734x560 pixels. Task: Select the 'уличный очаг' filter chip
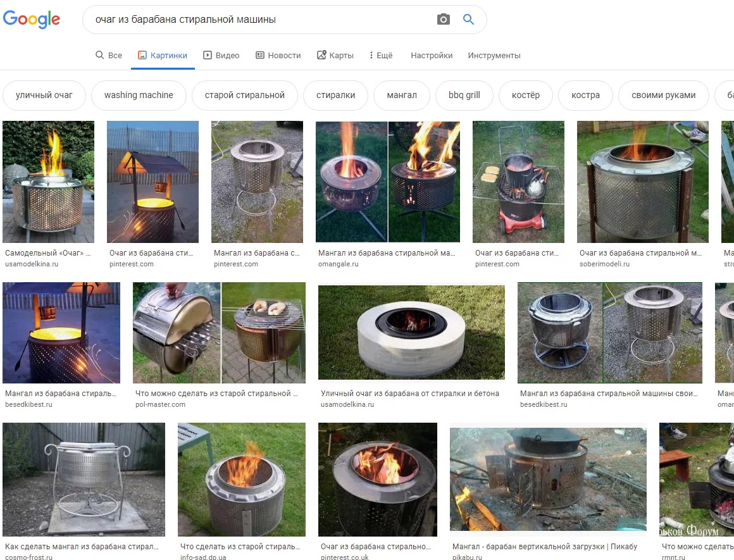coord(44,95)
